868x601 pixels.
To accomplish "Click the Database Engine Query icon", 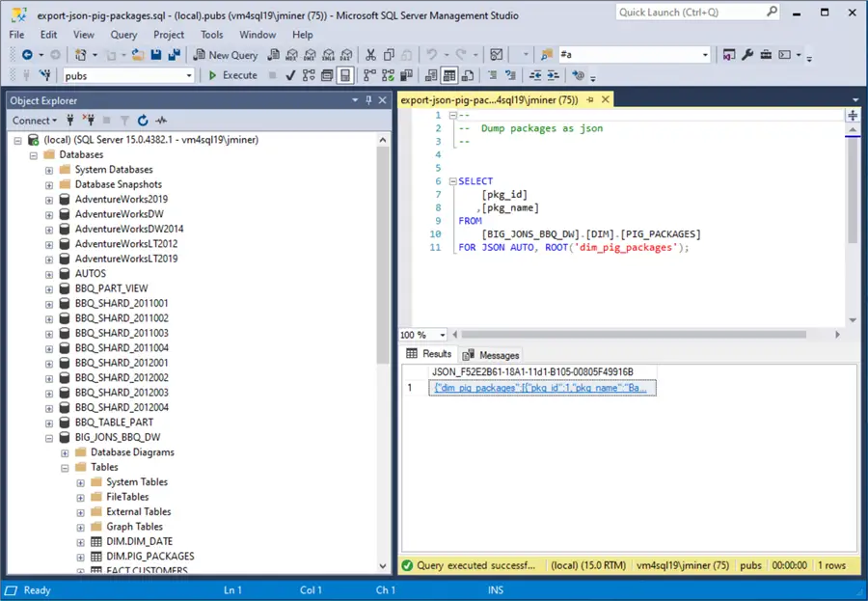I will click(274, 54).
